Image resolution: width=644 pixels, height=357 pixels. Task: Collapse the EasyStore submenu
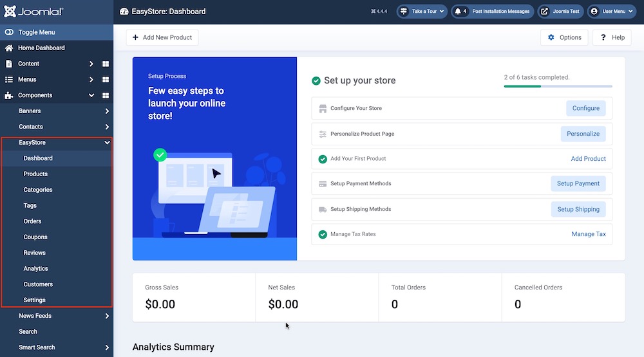coord(107,143)
